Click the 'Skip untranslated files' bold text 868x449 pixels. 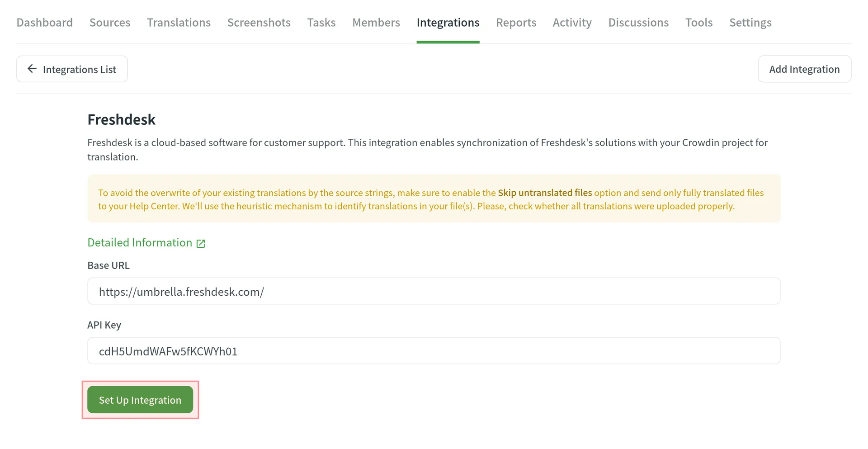pos(545,193)
